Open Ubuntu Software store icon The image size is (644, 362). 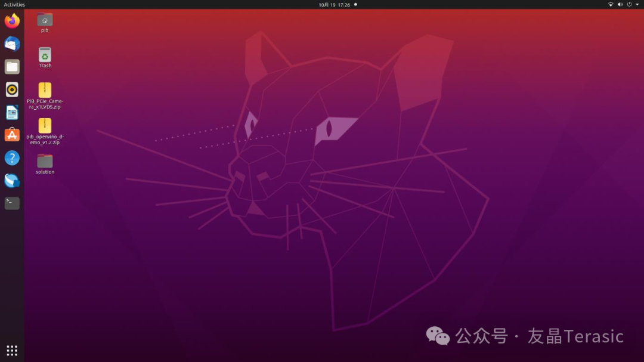(x=12, y=135)
